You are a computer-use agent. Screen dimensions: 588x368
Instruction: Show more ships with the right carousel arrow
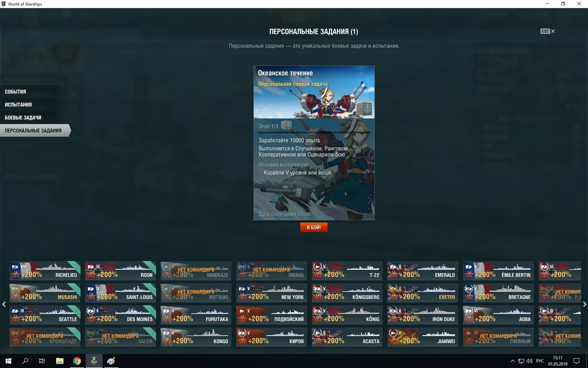(584, 304)
